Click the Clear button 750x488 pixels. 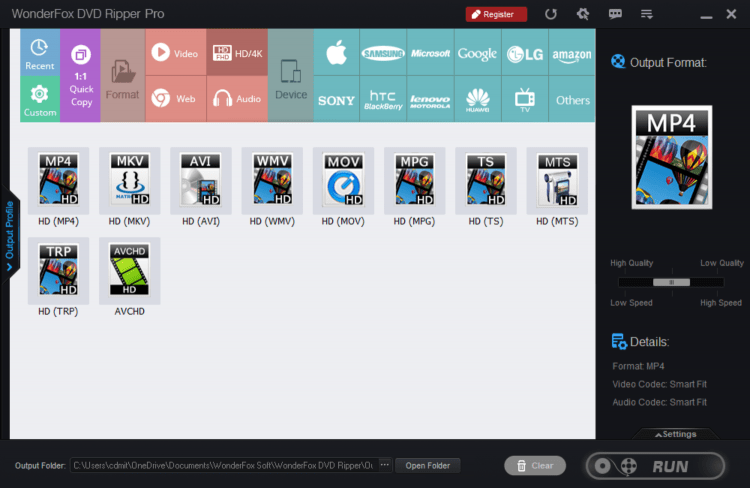535,466
